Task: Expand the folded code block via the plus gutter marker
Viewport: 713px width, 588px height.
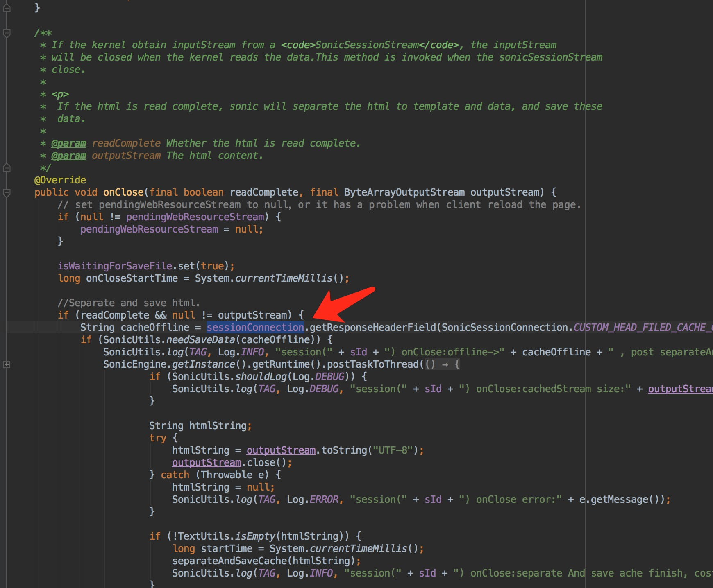Action: click(x=6, y=364)
